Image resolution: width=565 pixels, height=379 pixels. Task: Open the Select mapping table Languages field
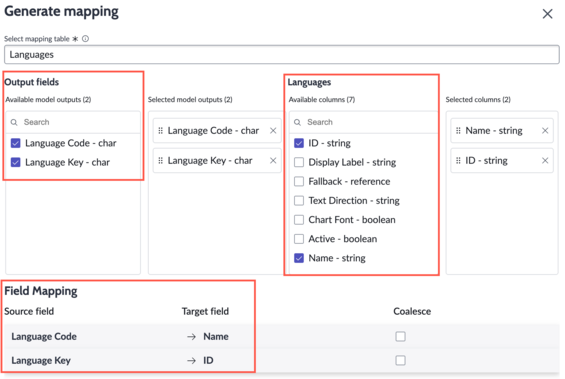(282, 55)
